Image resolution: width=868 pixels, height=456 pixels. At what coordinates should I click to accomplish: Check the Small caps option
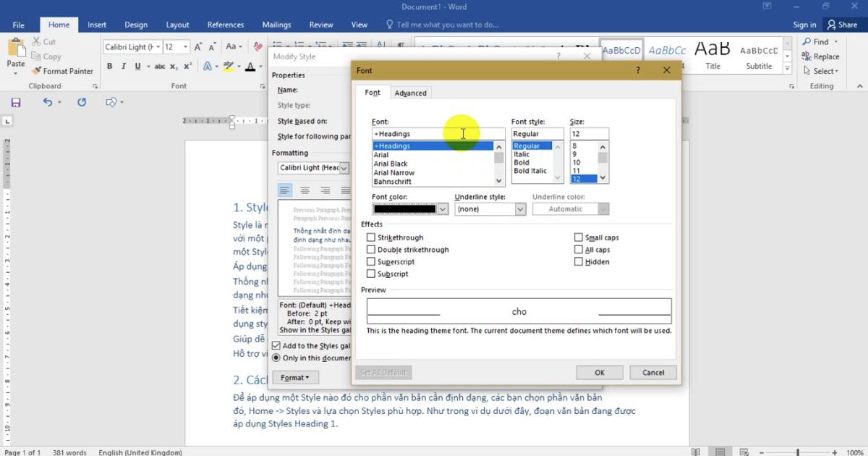pyautogui.click(x=579, y=237)
